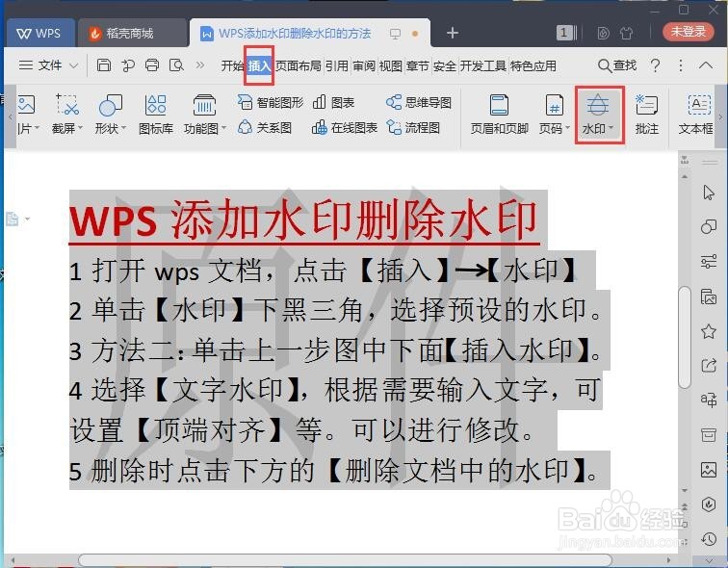Click the shapes tool in right sidebar
Viewport: 728px width, 568px height.
(708, 227)
